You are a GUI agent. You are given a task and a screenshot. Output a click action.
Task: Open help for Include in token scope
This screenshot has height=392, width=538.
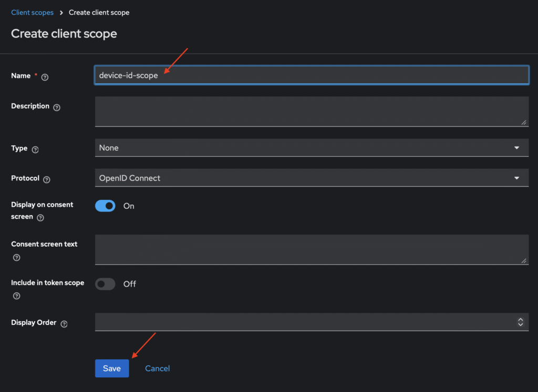[16, 296]
